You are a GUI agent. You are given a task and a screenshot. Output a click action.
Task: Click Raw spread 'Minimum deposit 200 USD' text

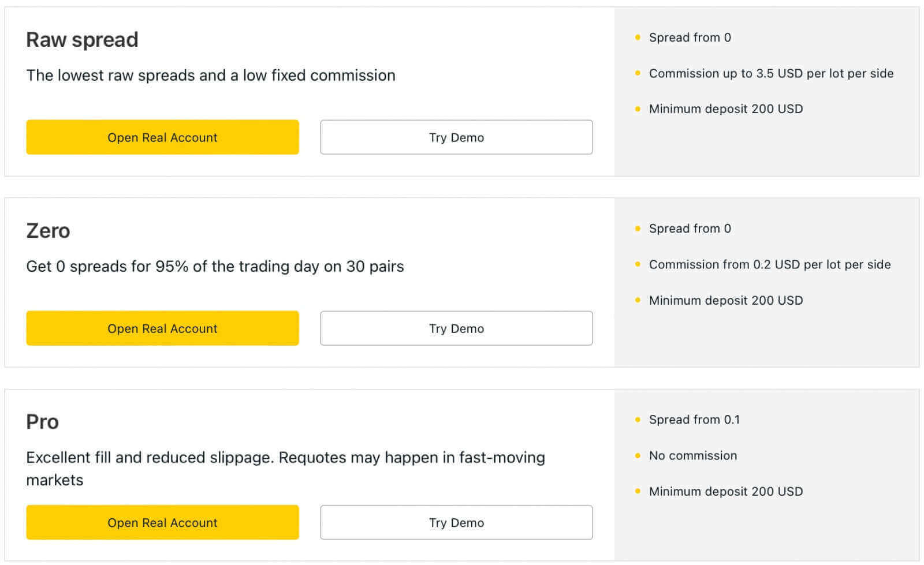pos(725,109)
